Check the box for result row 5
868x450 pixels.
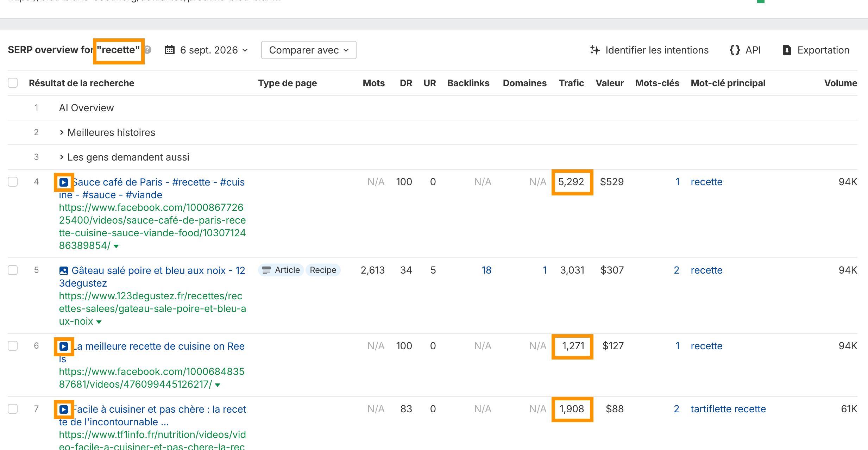tap(13, 270)
